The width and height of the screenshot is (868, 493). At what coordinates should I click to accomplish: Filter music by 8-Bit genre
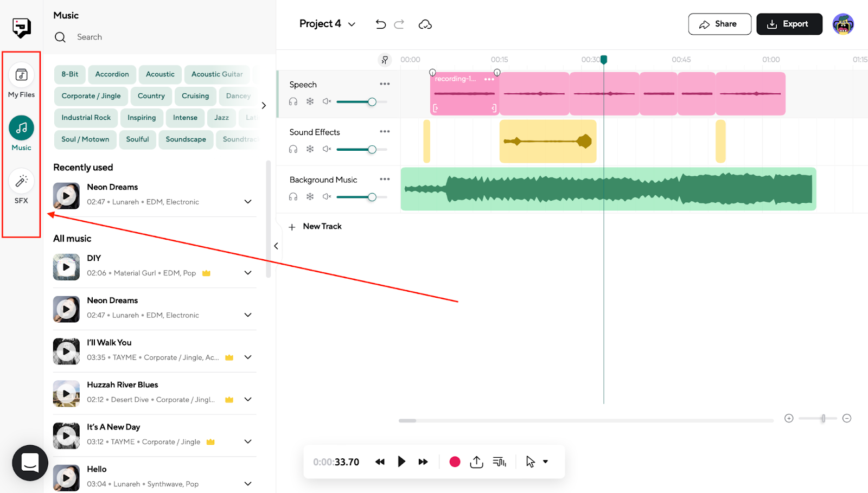click(x=70, y=74)
